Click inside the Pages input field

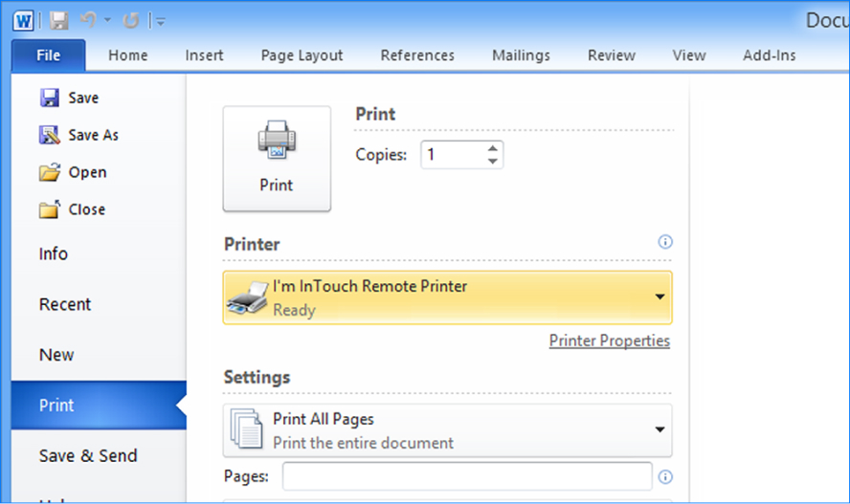(x=466, y=476)
